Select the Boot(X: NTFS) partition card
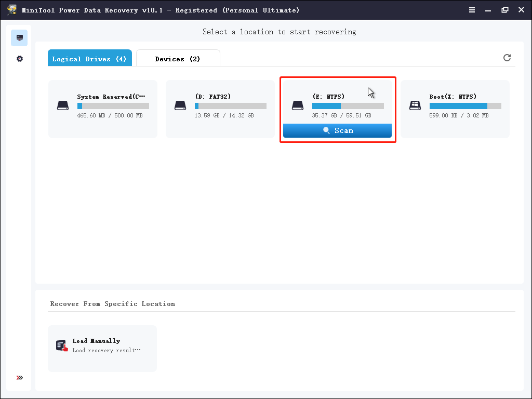This screenshot has width=532, height=399. (x=455, y=109)
